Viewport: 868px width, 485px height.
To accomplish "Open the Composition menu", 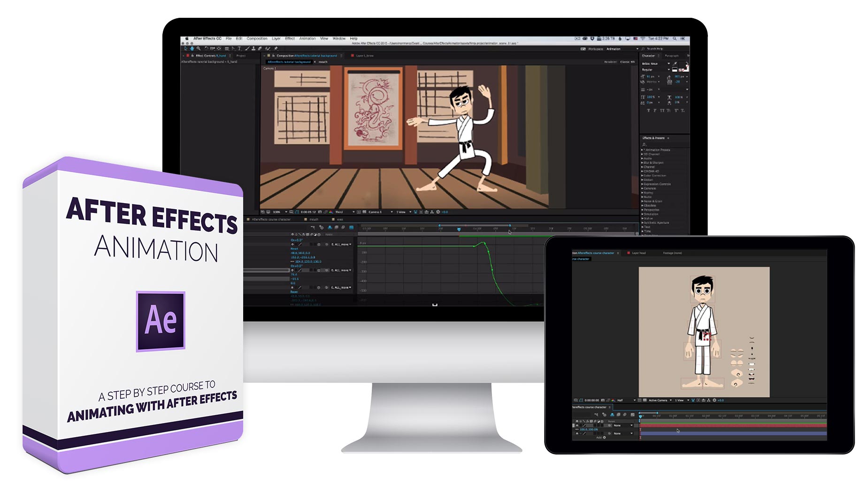I will pyautogui.click(x=256, y=39).
